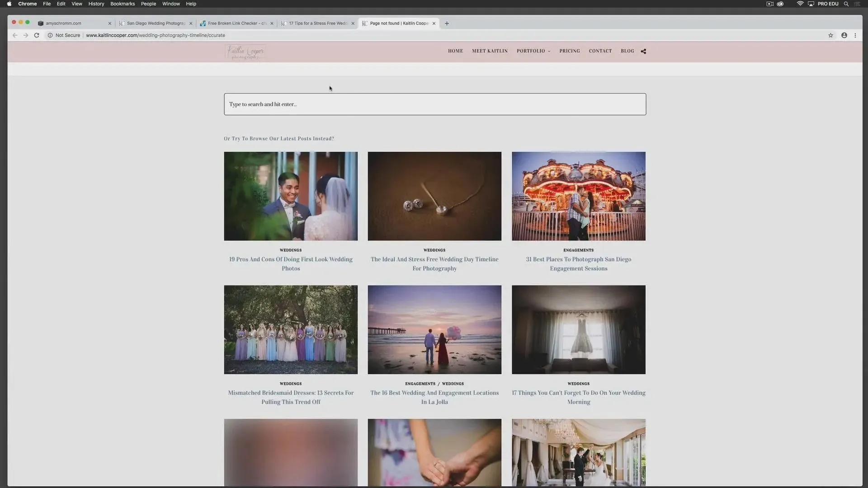Open 19 Pros And Cons First Look article

tap(291, 264)
